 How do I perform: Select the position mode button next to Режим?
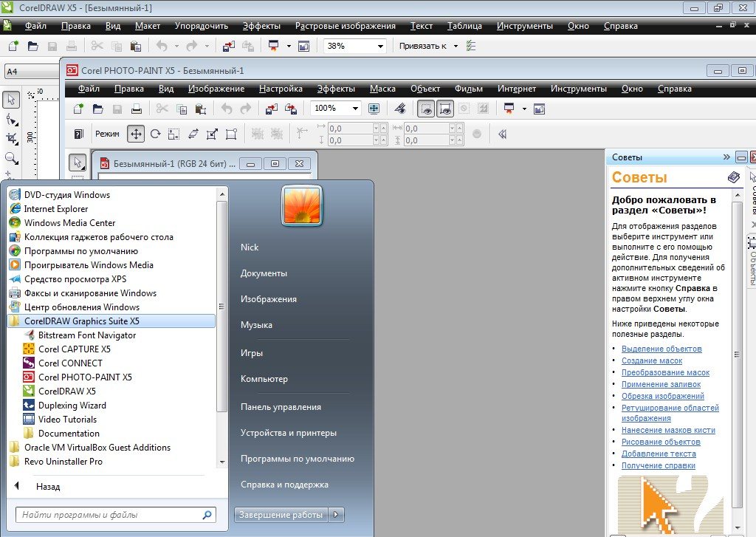[x=135, y=134]
